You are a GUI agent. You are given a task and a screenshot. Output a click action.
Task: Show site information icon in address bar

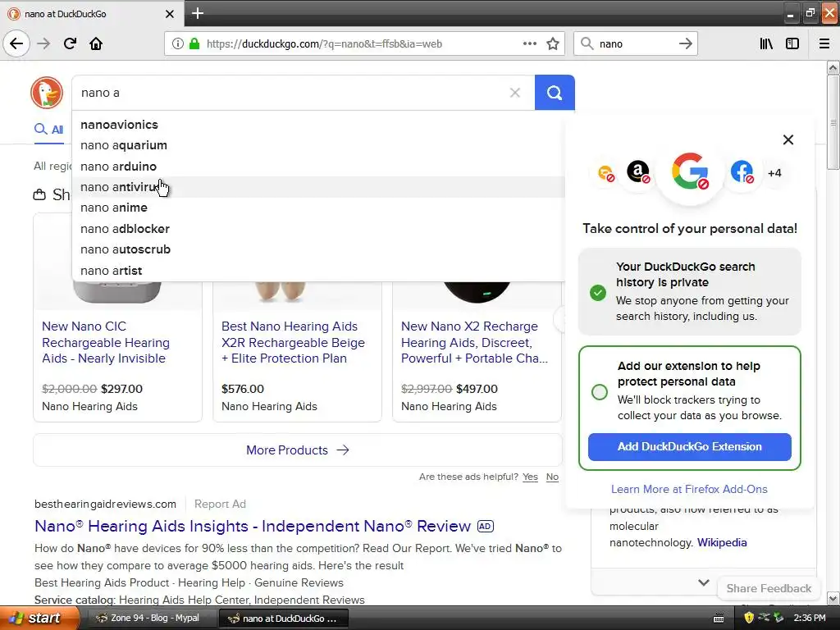coord(177,44)
